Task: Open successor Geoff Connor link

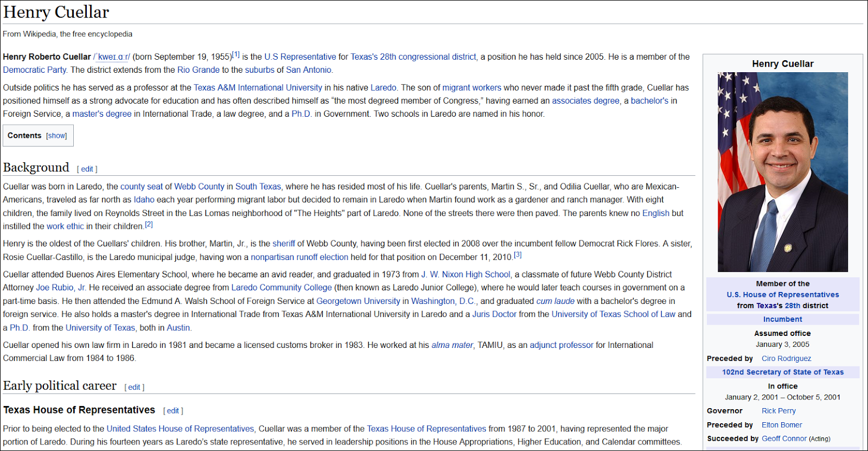Action: point(784,439)
